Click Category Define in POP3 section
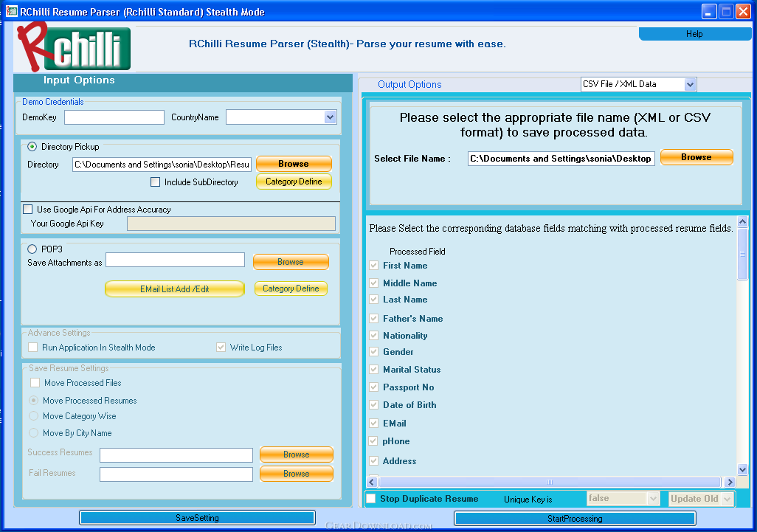 point(291,289)
